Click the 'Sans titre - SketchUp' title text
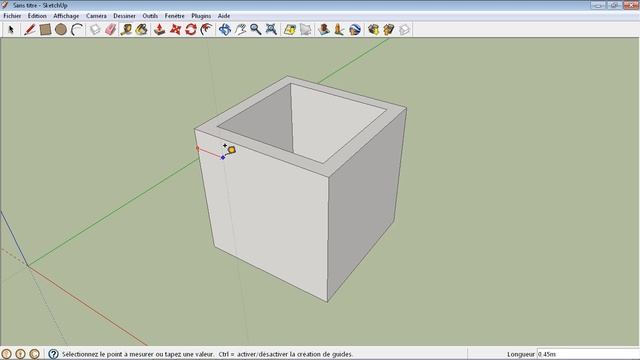 click(40, 5)
